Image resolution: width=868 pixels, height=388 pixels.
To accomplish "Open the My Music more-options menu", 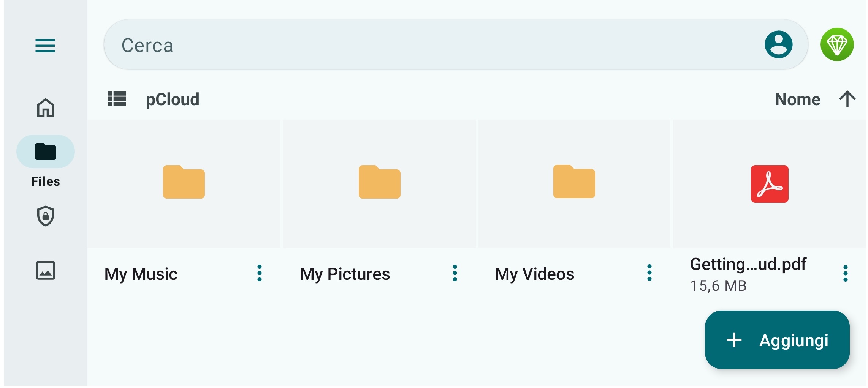I will tap(260, 273).
